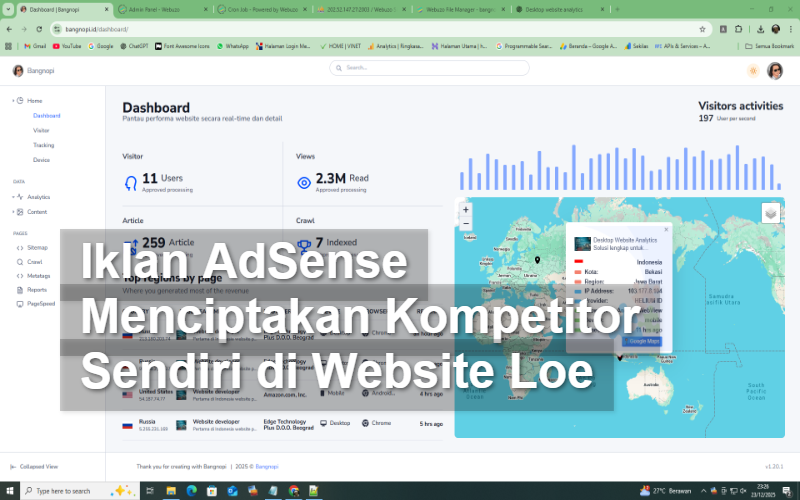
Task: Select Tracking submenu item
Action: point(43,145)
